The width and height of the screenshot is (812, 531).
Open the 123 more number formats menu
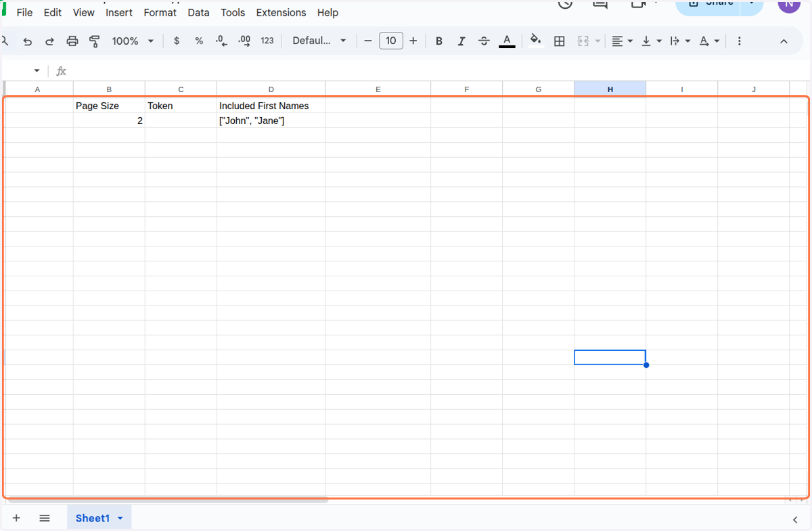pyautogui.click(x=267, y=41)
